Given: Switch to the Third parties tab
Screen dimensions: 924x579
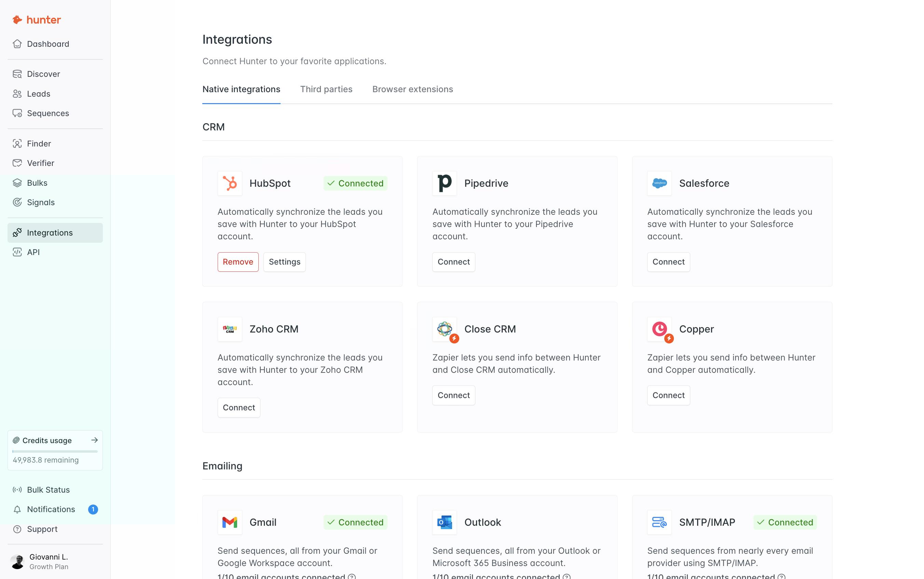Looking at the screenshot, I should click(x=326, y=89).
